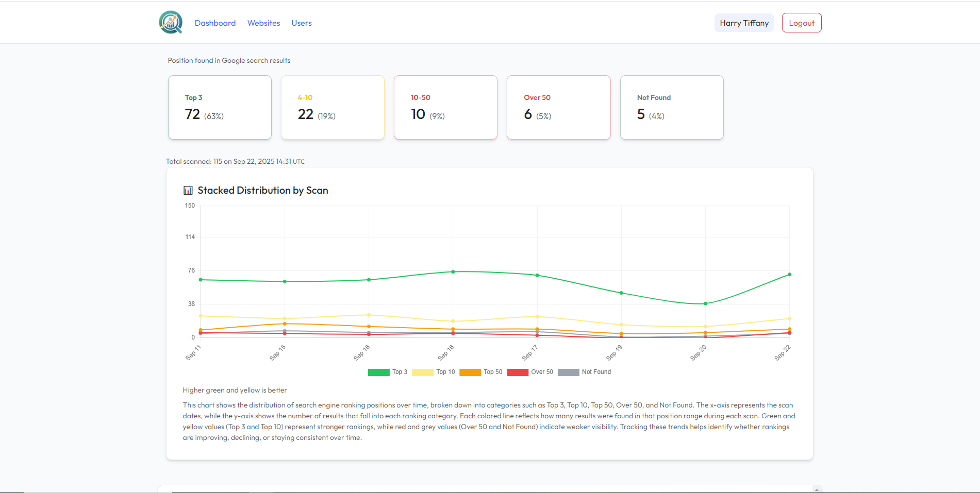Open the Dashboard page
Image resolution: width=980 pixels, height=493 pixels.
215,23
